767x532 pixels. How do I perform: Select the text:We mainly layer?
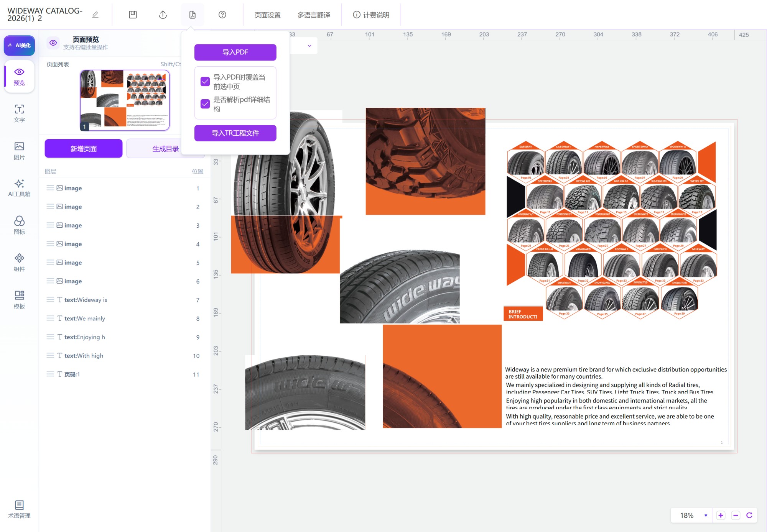point(125,318)
